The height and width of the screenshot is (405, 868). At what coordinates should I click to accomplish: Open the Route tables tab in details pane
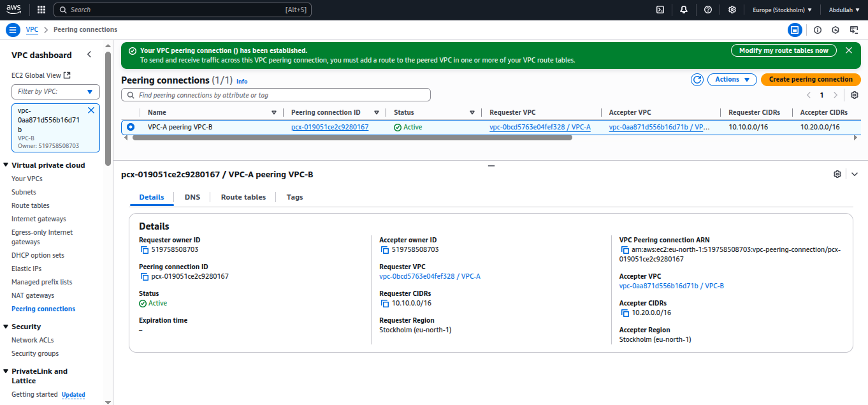[243, 197]
